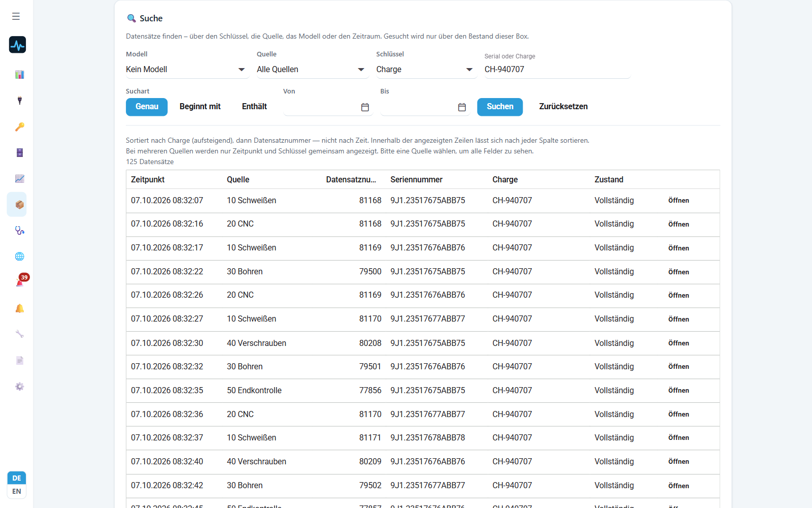Open the line chart sidebar icon
The image size is (812, 508).
point(20,179)
